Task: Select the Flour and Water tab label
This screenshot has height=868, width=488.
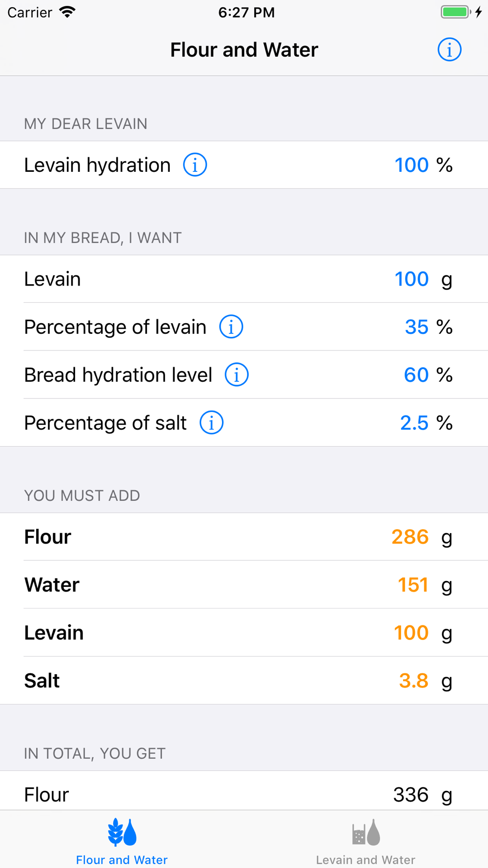Action: tap(122, 860)
